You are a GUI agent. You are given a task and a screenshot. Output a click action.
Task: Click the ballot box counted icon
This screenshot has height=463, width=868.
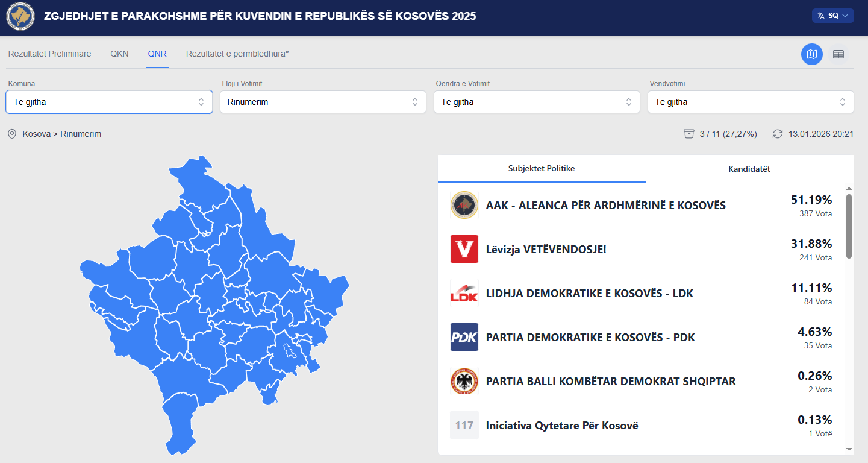[689, 134]
